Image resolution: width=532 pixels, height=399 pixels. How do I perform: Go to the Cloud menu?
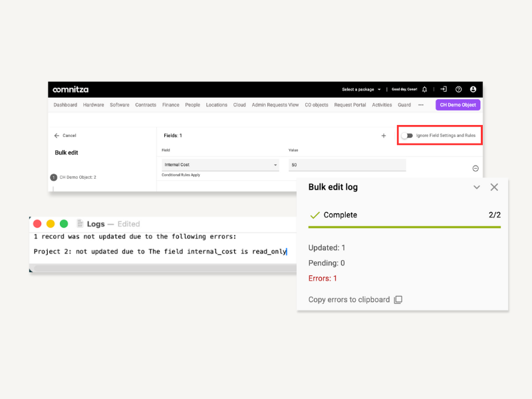click(x=239, y=105)
